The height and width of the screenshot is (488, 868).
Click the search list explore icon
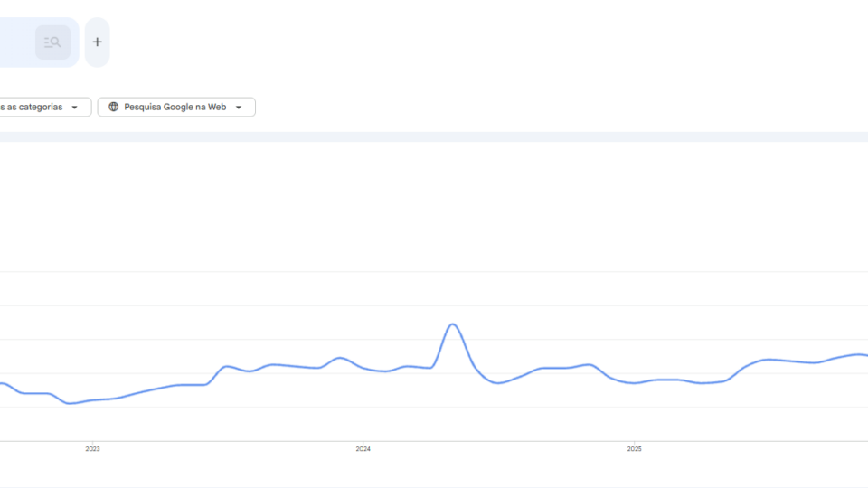[x=52, y=42]
